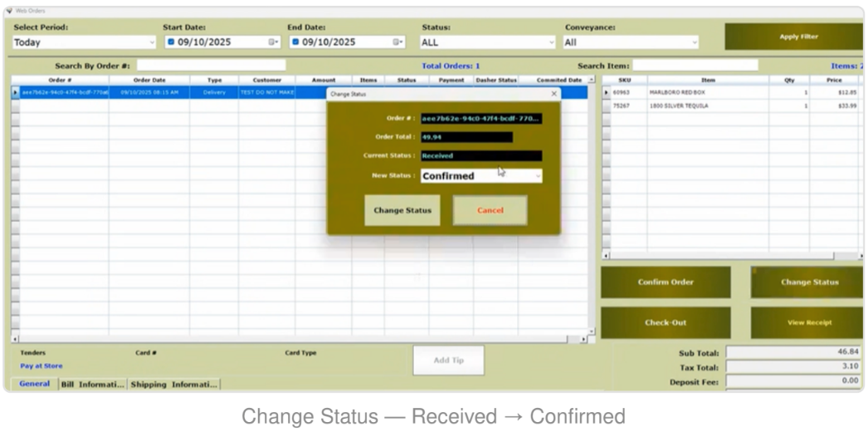868x432 pixels.
Task: Sort by the Order Date column header
Action: point(149,81)
